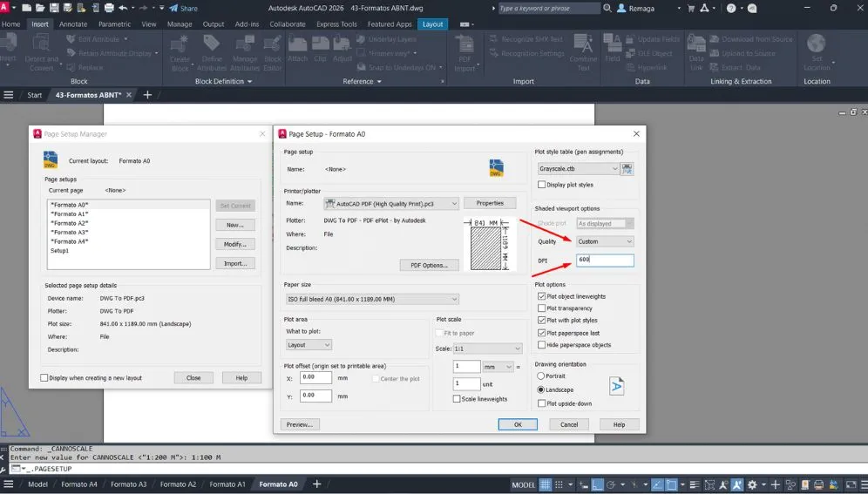The height and width of the screenshot is (494, 868).
Task: Click the New file icon in quick access toolbar
Action: 26,9
